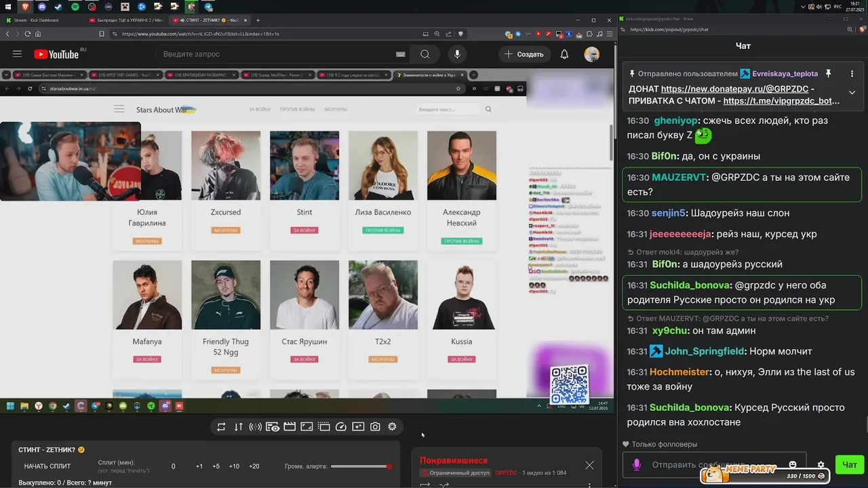The image size is (868, 488).
Task: Unpin the pinned chat message pin icon
Action: click(x=827, y=73)
